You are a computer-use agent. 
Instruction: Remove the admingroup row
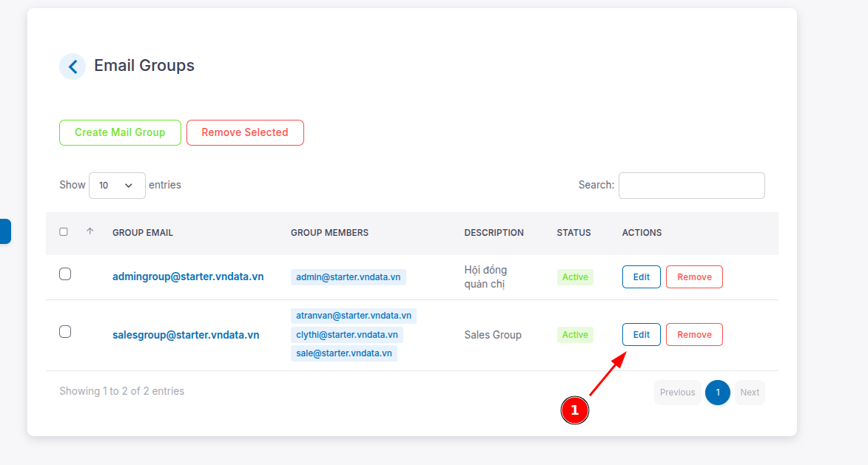point(694,277)
